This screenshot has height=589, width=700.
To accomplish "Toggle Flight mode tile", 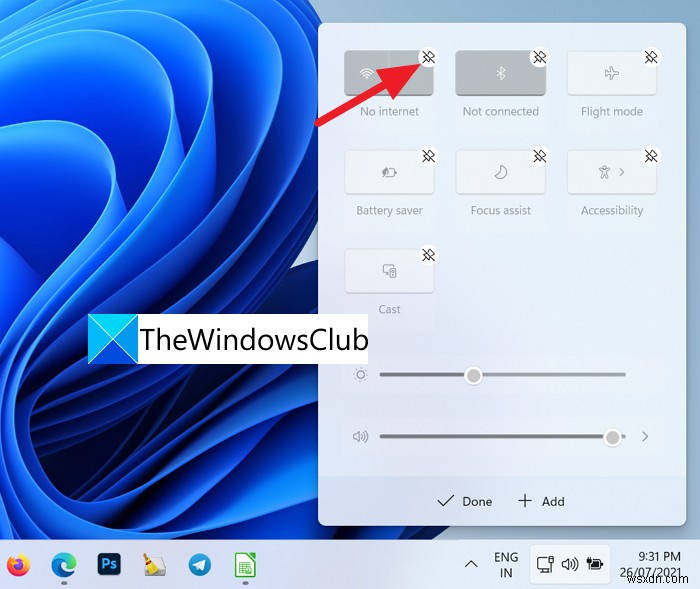I will 612,73.
